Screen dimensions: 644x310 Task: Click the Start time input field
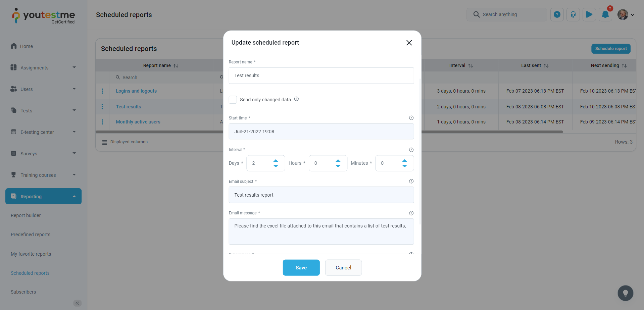point(321,132)
